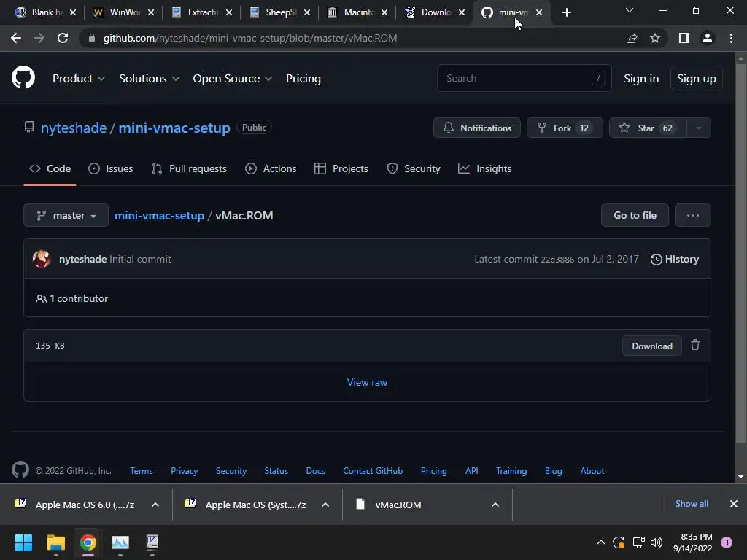Open the network status icon
This screenshot has width=747, height=560.
point(638,542)
